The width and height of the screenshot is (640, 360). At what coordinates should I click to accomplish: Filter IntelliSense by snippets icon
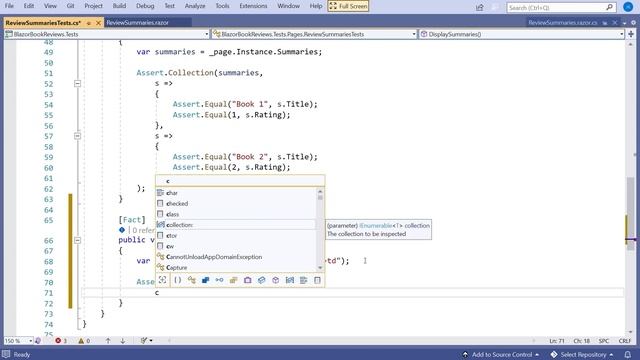[x=317, y=280]
